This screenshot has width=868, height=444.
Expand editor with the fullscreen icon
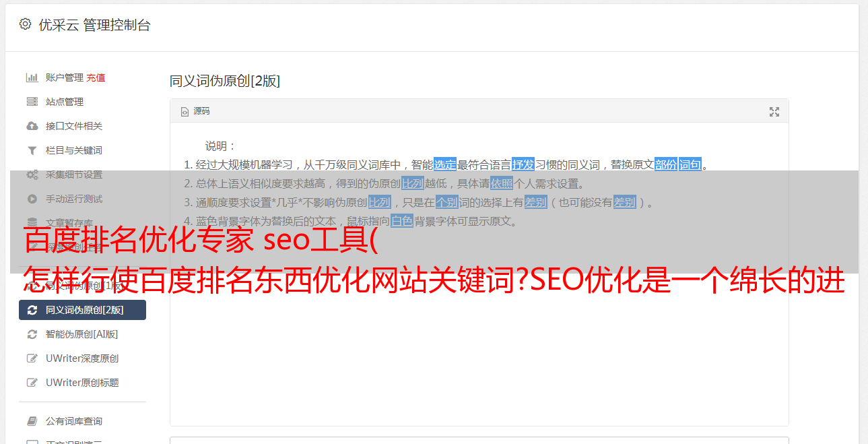[x=774, y=112]
